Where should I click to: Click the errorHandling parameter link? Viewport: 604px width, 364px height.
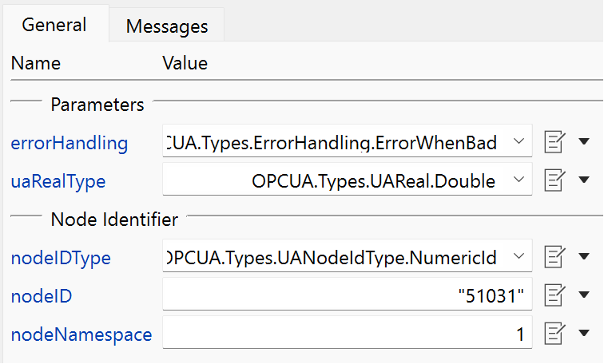tap(70, 143)
